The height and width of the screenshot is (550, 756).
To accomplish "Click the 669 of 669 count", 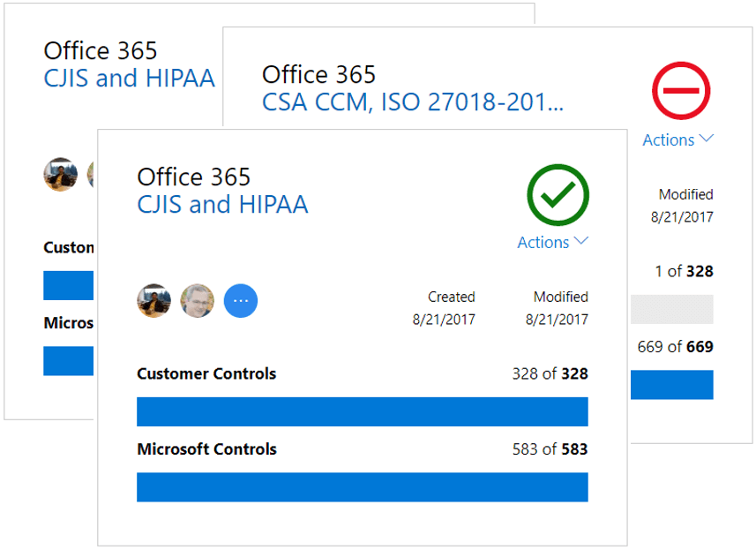I will (x=675, y=346).
